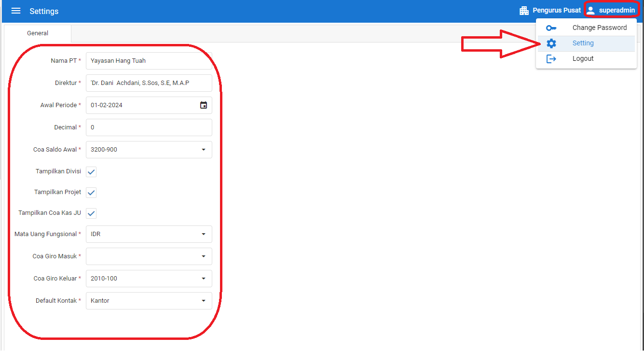The width and height of the screenshot is (644, 351).
Task: Click the gear icon beside Setting
Action: [x=551, y=43]
